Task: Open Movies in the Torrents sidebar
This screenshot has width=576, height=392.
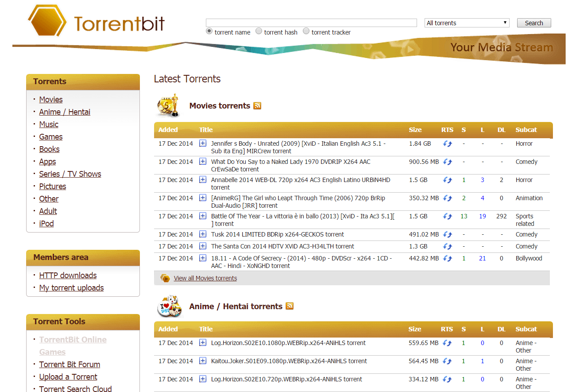Action: point(51,100)
